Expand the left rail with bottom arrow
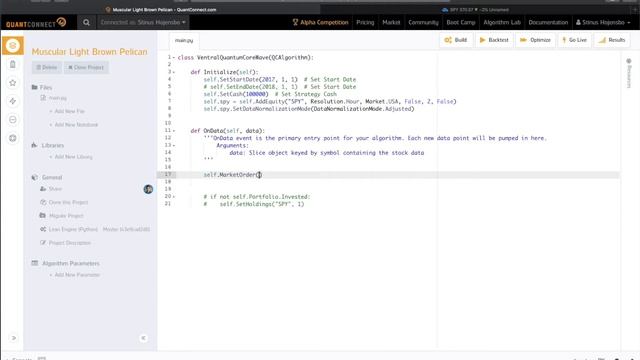This screenshot has width=640, height=360. pyautogui.click(x=13, y=338)
